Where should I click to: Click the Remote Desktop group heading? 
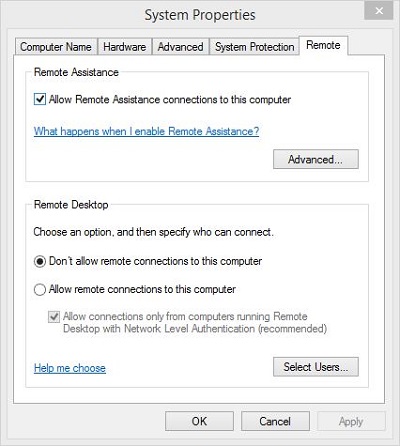point(71,205)
